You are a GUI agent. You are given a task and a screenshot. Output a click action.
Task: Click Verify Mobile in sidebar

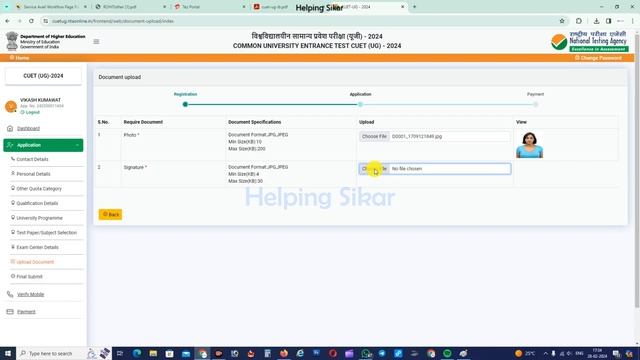pos(30,294)
